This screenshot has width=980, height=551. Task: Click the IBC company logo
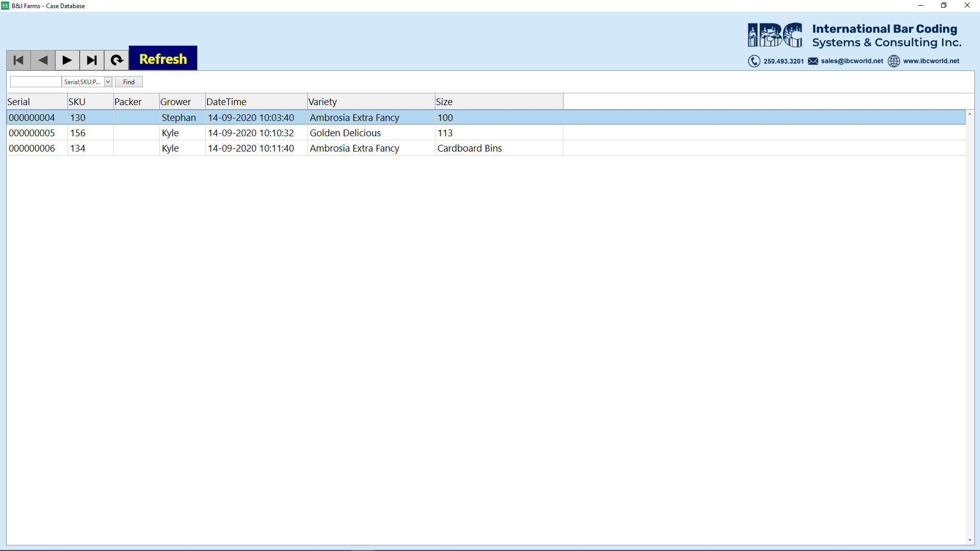(774, 35)
